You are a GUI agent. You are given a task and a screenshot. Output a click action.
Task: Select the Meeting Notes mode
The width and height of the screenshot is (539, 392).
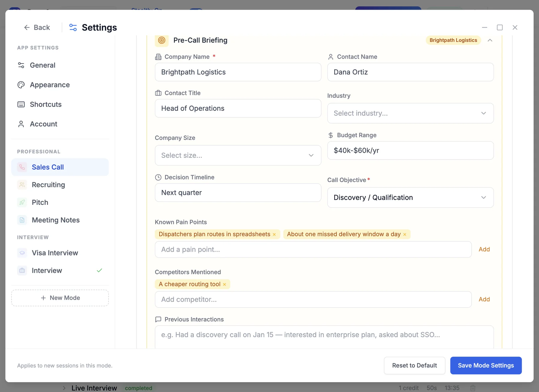(60, 220)
